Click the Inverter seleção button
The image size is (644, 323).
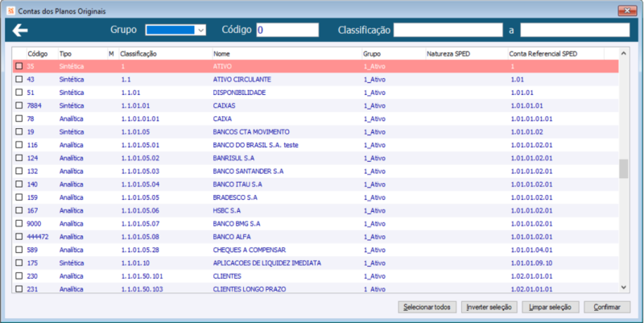[489, 307]
